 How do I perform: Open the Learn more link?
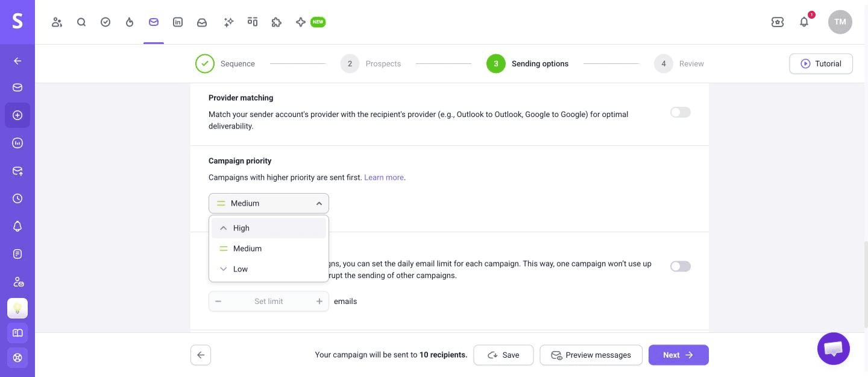tap(383, 177)
